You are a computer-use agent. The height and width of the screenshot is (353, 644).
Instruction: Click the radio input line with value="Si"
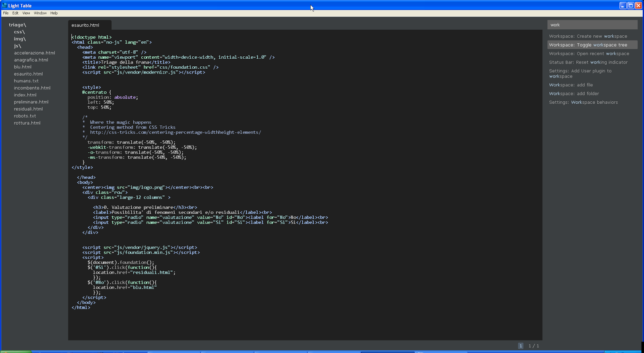point(211,222)
